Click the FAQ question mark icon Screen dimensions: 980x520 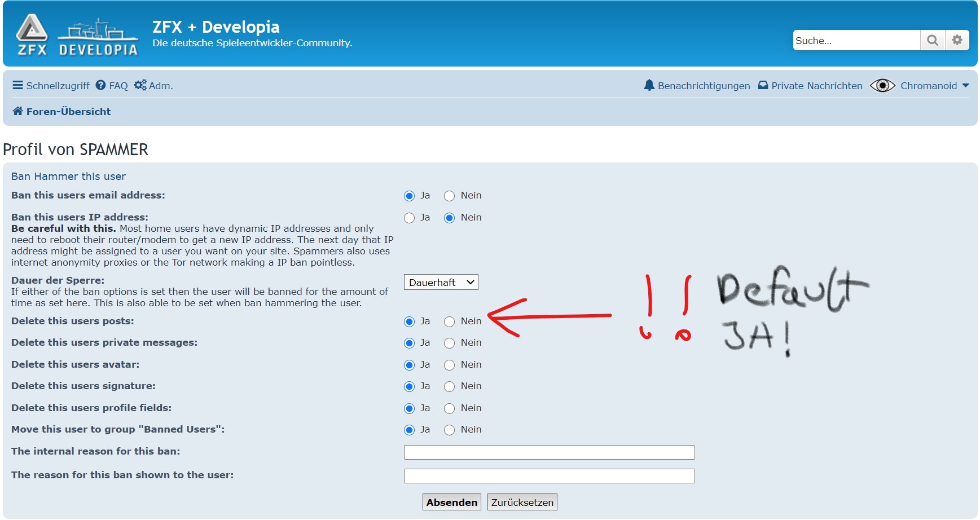click(x=101, y=85)
